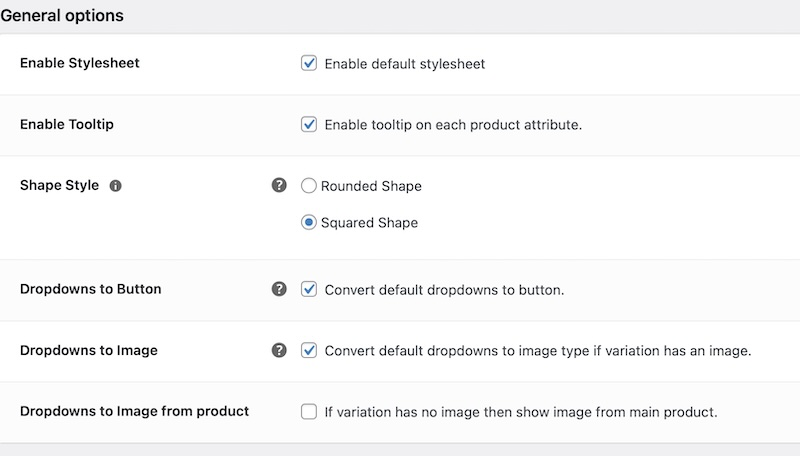Uncheck the Enable default stylesheet checkbox
Image resolution: width=800 pixels, height=456 pixels.
(309, 63)
